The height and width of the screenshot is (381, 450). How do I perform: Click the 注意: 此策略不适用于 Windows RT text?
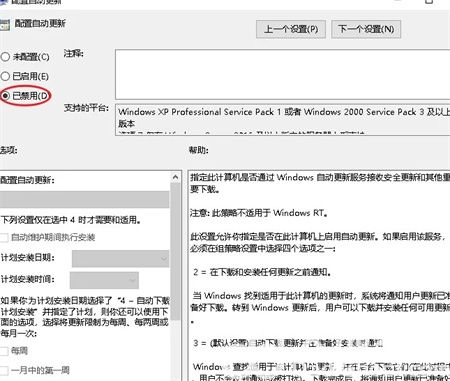tap(259, 213)
